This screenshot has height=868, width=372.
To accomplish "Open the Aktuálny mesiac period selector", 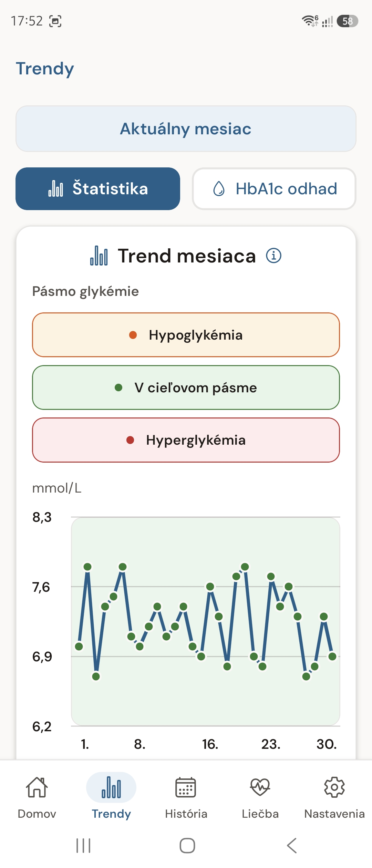I will (x=186, y=129).
